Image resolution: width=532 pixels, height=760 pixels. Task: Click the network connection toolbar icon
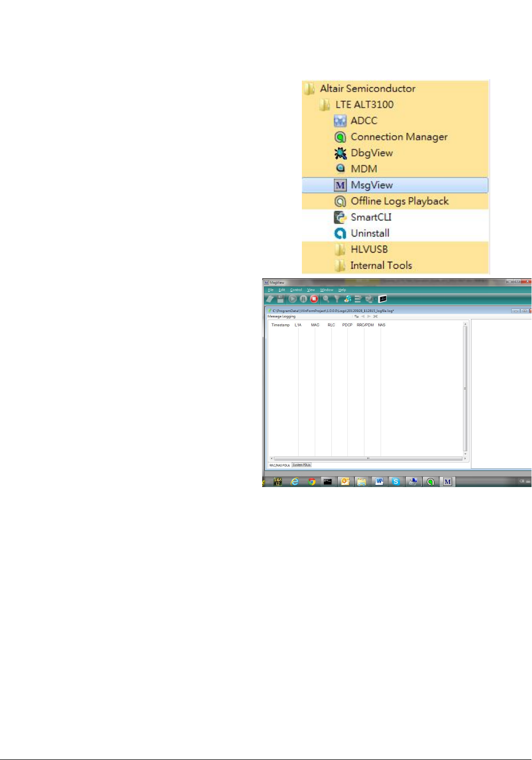[348, 299]
